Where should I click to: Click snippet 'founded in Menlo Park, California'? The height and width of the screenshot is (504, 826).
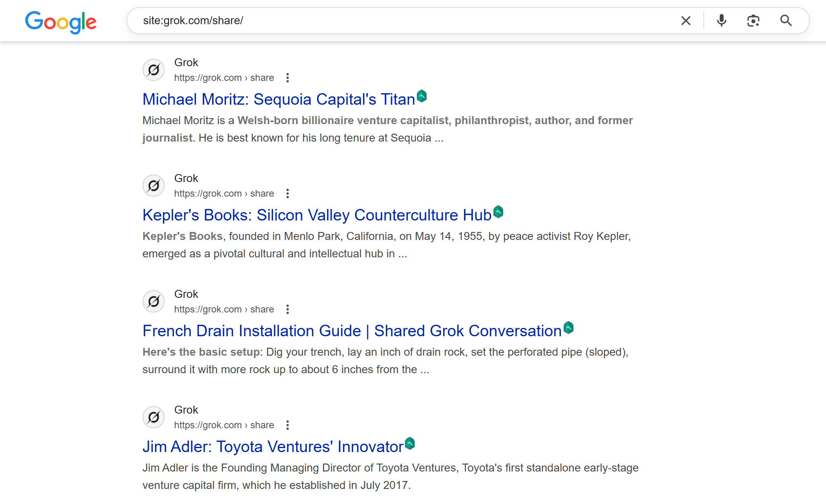(x=311, y=236)
